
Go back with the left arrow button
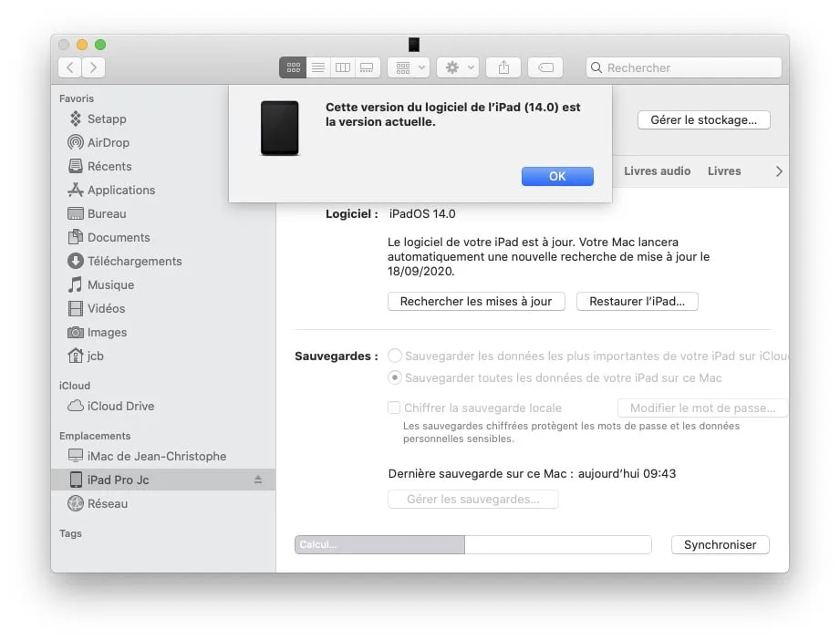70,67
